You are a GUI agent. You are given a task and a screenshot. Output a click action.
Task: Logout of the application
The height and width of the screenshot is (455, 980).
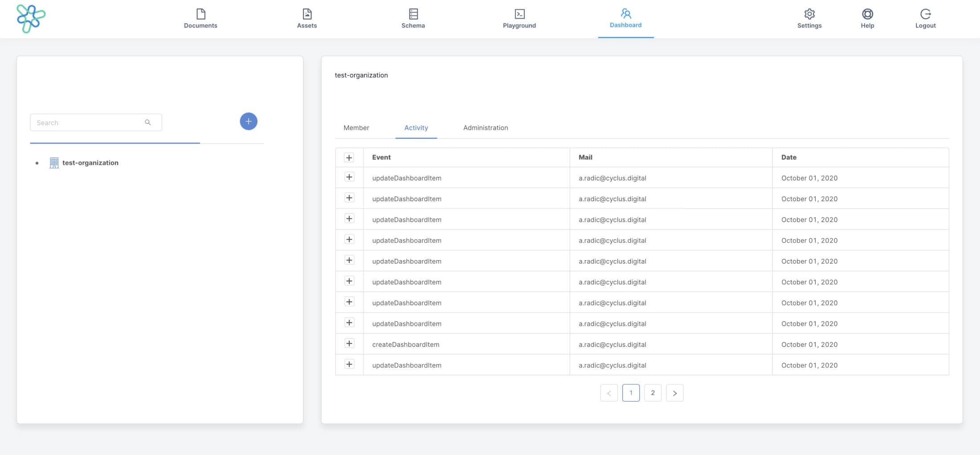(x=926, y=19)
